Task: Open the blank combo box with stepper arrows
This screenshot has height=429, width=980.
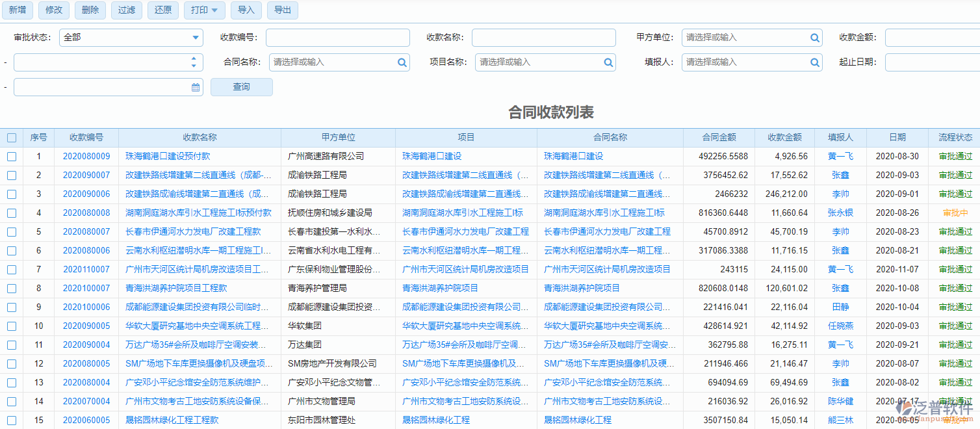Action: (x=107, y=62)
